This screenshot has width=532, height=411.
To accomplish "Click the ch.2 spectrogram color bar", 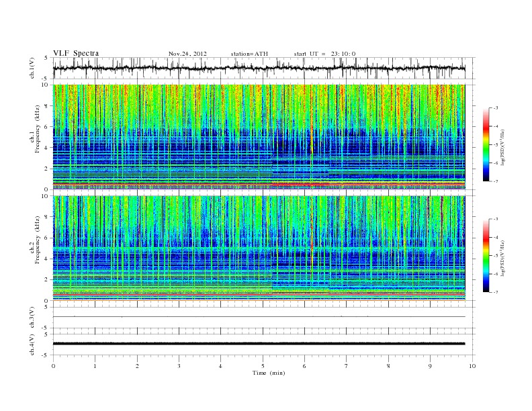I will click(486, 255).
